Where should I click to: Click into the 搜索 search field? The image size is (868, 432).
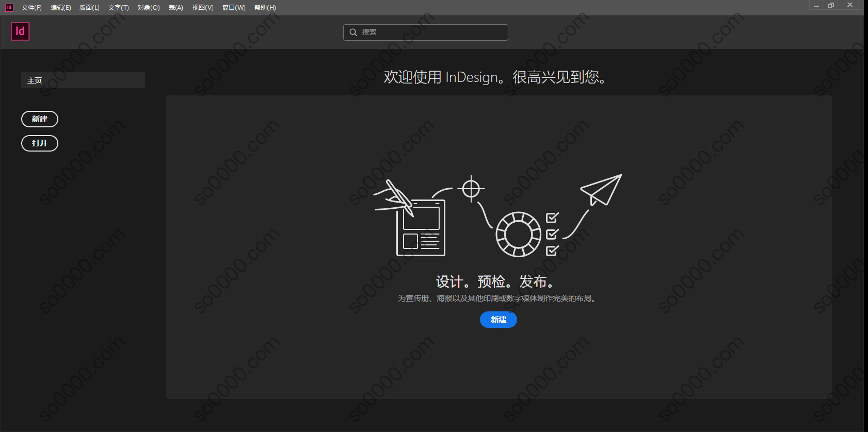(426, 32)
